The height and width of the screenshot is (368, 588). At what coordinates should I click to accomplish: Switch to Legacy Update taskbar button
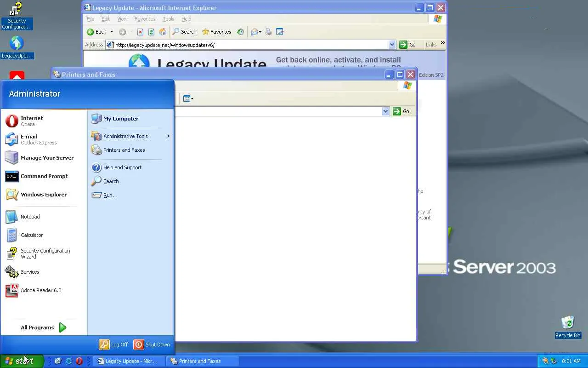click(x=129, y=361)
